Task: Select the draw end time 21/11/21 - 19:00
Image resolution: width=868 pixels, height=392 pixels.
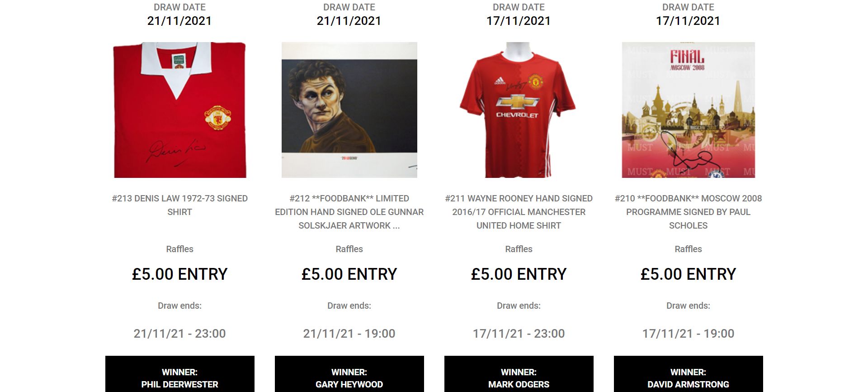Action: point(349,334)
